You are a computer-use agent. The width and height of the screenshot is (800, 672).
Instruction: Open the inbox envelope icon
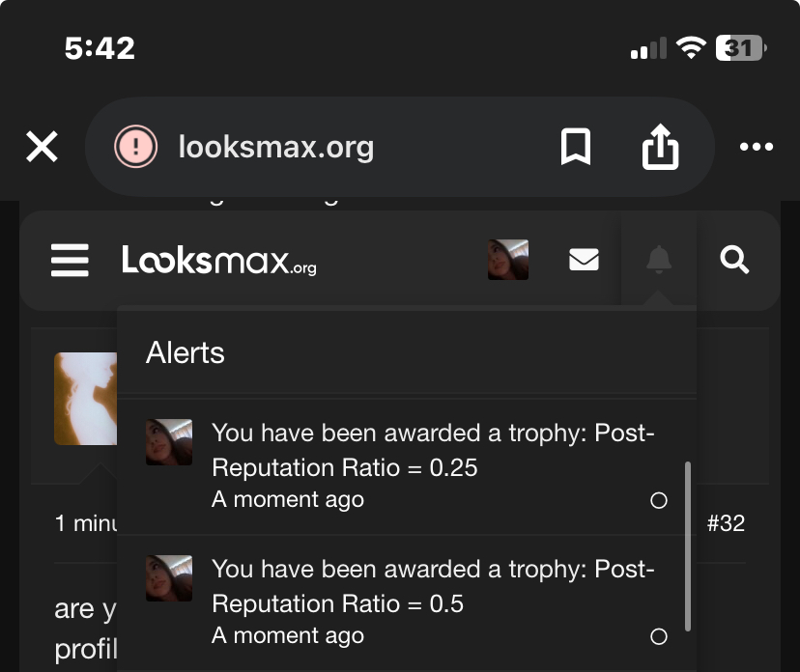tap(584, 261)
